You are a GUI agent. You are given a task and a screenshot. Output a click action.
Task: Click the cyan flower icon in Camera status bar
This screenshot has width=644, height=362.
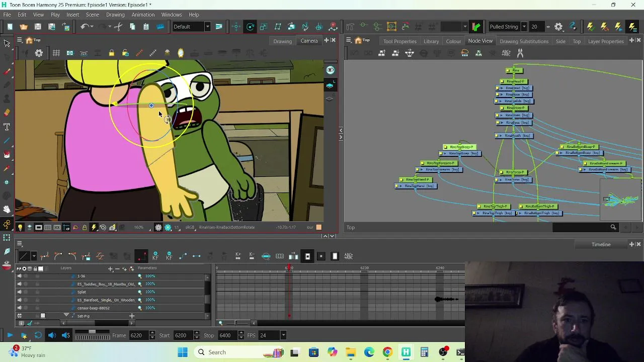[168, 228]
